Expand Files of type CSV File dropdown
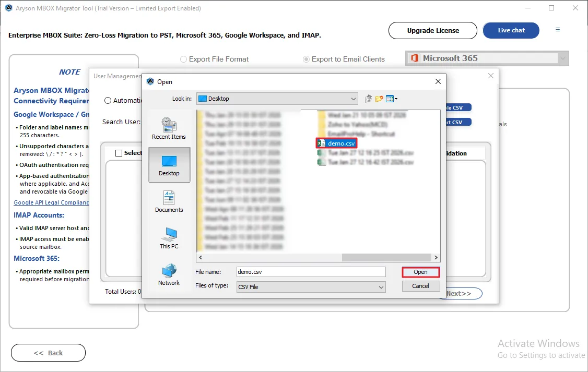This screenshot has height=372, width=588. [x=381, y=287]
